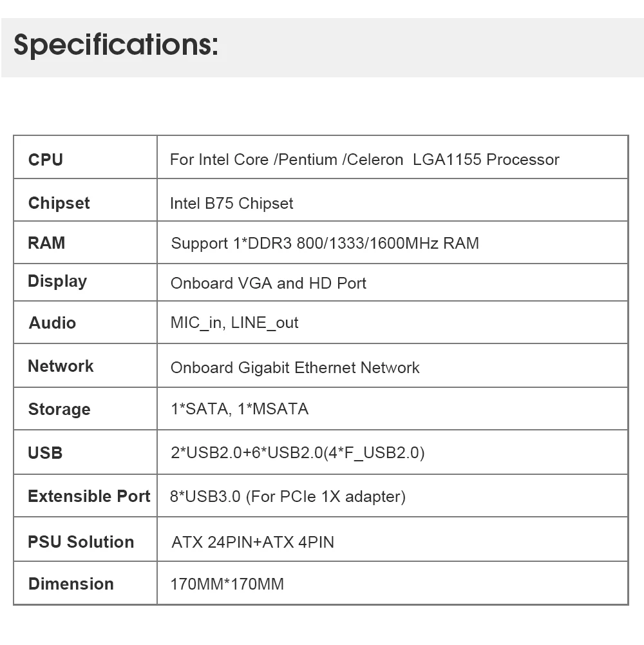Click the Audio row label
The image size is (644, 645).
pyautogui.click(x=52, y=323)
